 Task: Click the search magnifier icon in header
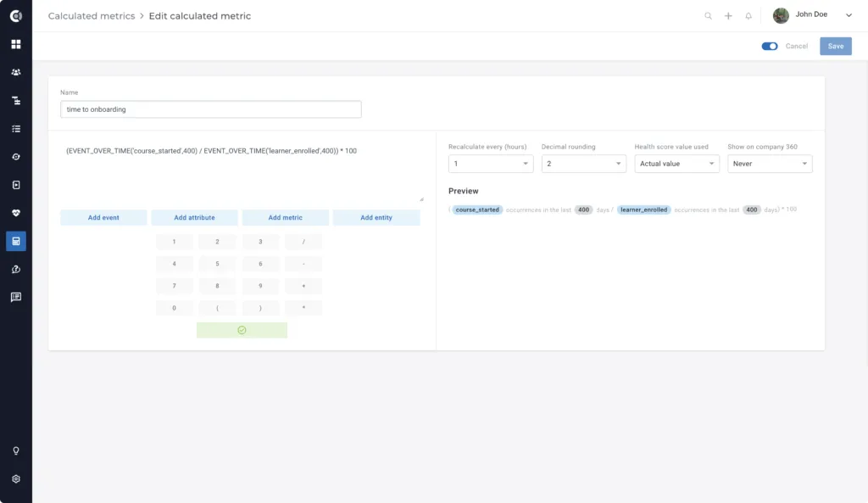(708, 16)
